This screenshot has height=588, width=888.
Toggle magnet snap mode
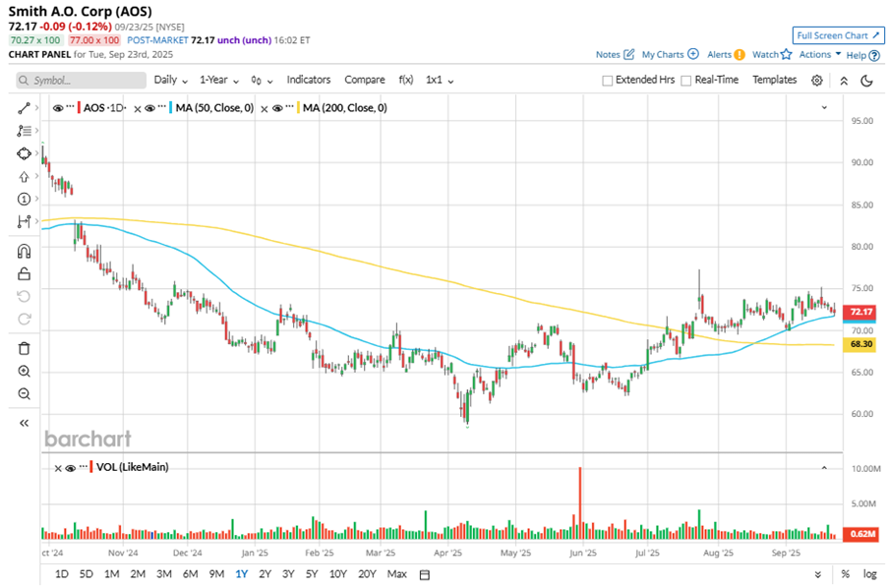point(24,251)
